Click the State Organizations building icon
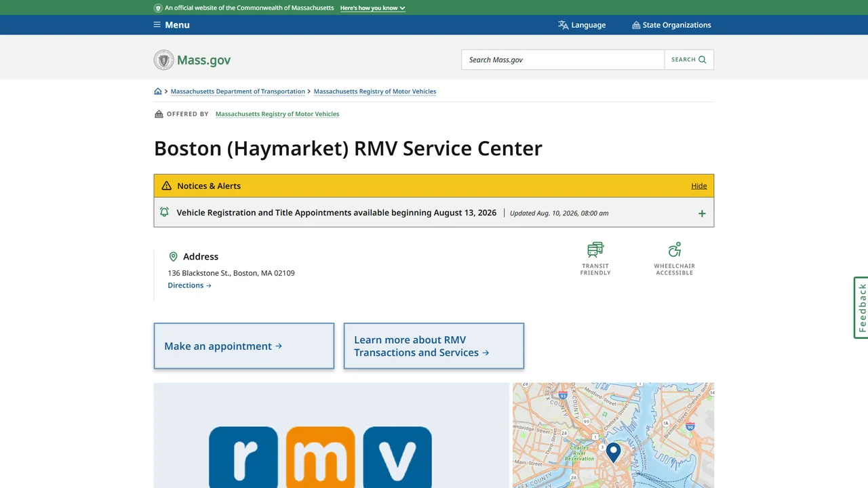868x488 pixels. click(x=636, y=25)
